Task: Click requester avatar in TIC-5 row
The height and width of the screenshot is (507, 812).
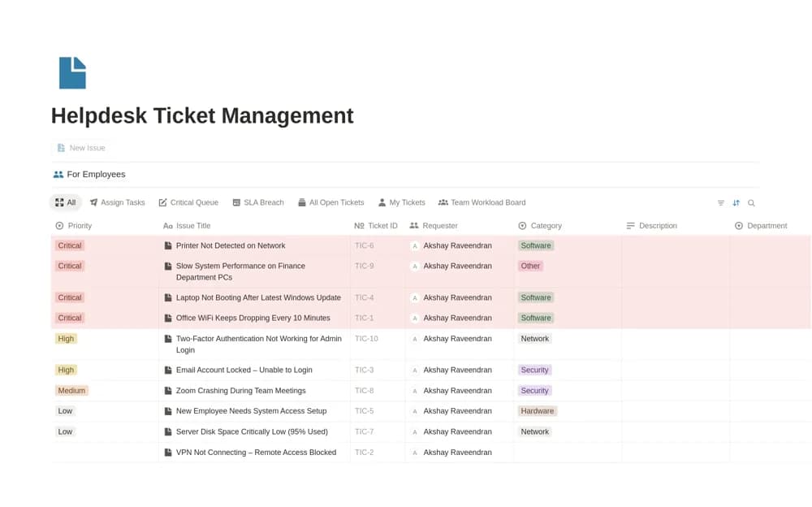Action: pos(414,412)
